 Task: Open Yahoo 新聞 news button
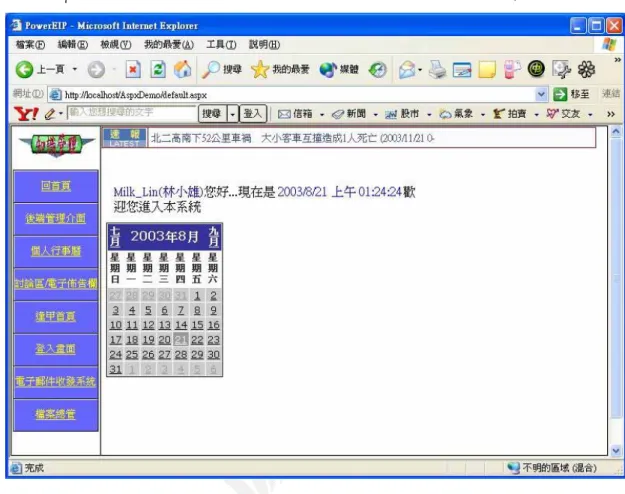coord(349,114)
